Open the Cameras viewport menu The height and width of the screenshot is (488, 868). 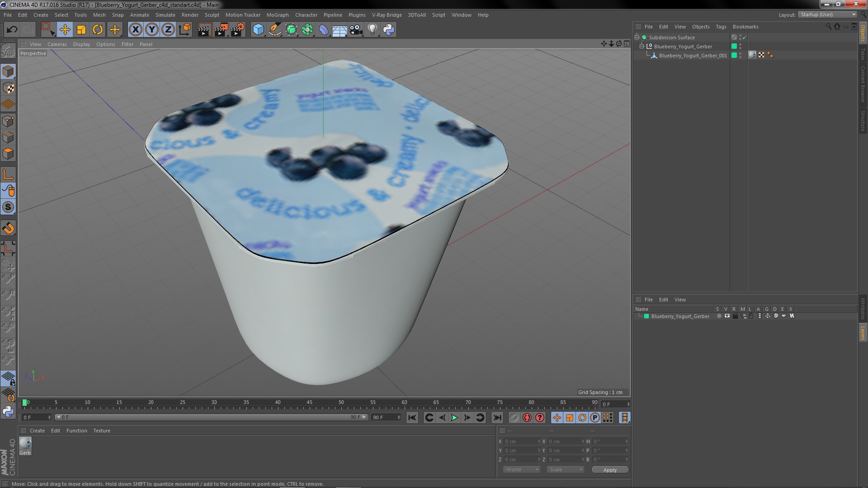[x=57, y=44]
